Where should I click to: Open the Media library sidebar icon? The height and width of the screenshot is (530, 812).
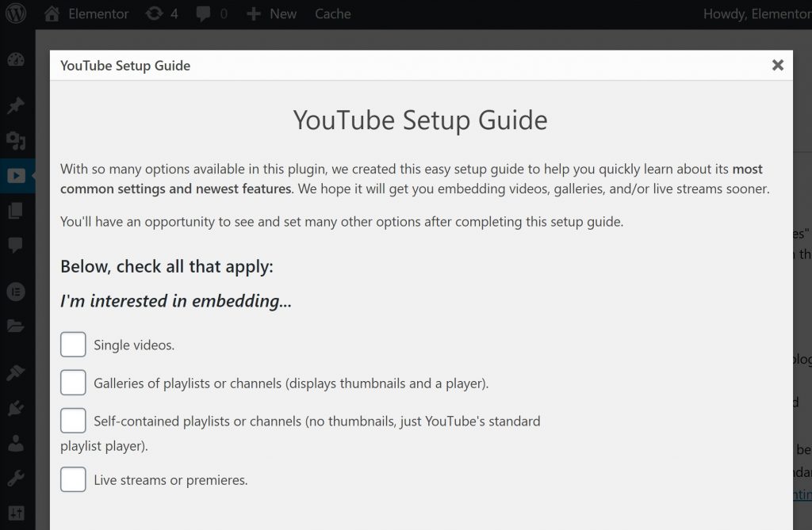[16, 141]
